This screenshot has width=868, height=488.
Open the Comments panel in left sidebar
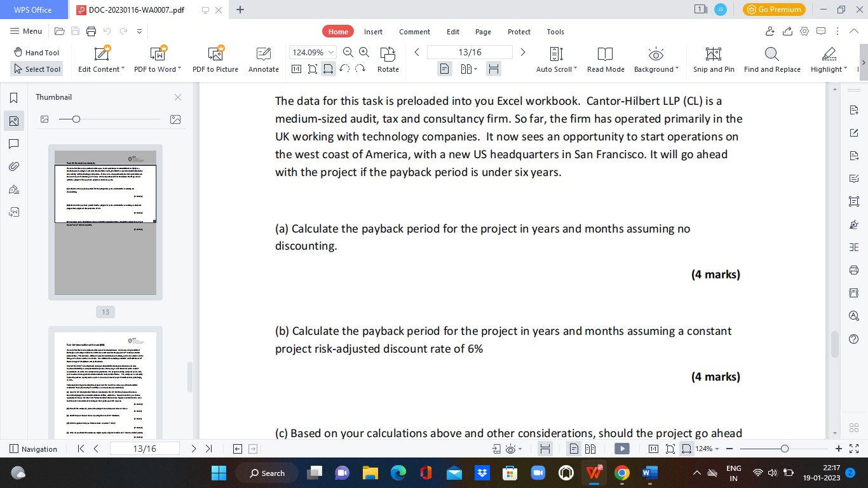[x=15, y=144]
